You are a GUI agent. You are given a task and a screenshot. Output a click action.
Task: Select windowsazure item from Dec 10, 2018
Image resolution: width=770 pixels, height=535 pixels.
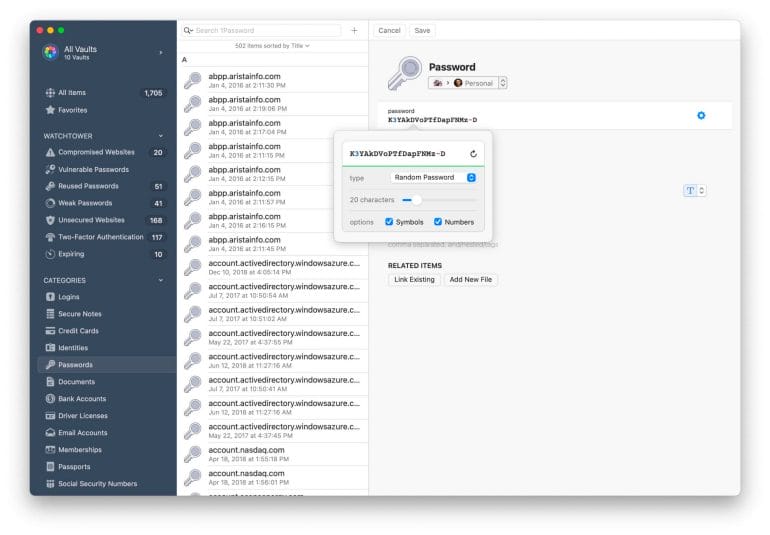point(273,267)
